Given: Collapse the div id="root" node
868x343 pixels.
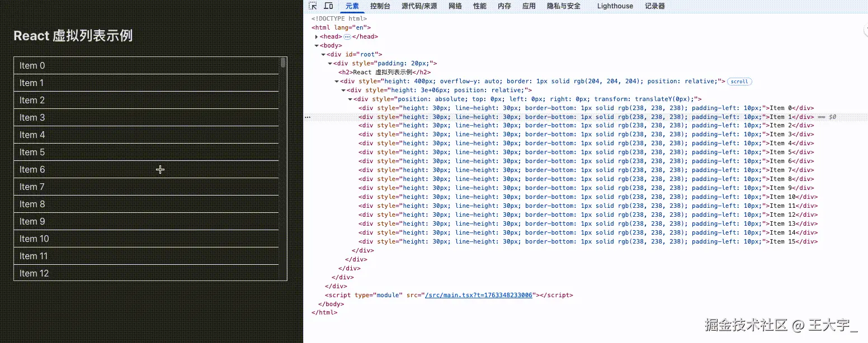Looking at the screenshot, I should tap(323, 55).
